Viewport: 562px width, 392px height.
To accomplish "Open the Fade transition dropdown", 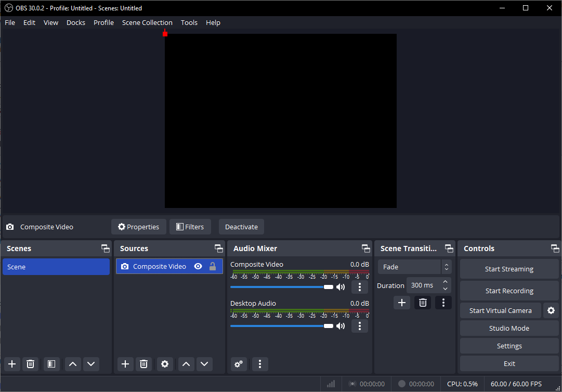I will click(414, 267).
